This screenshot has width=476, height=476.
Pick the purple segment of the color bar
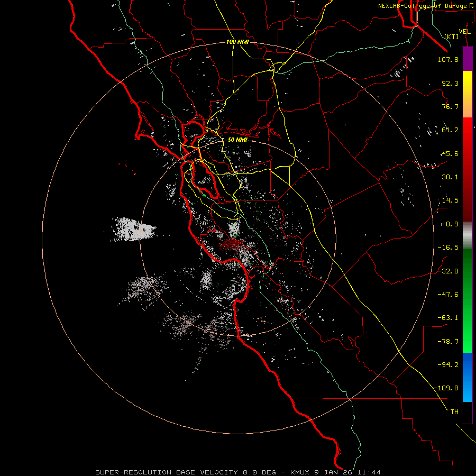[x=467, y=59]
